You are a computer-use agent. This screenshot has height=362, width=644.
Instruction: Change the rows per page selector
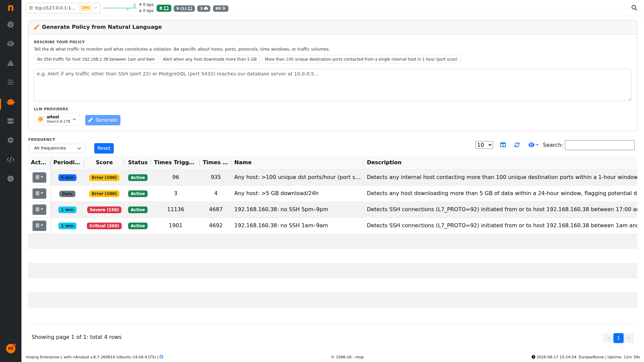click(x=484, y=145)
